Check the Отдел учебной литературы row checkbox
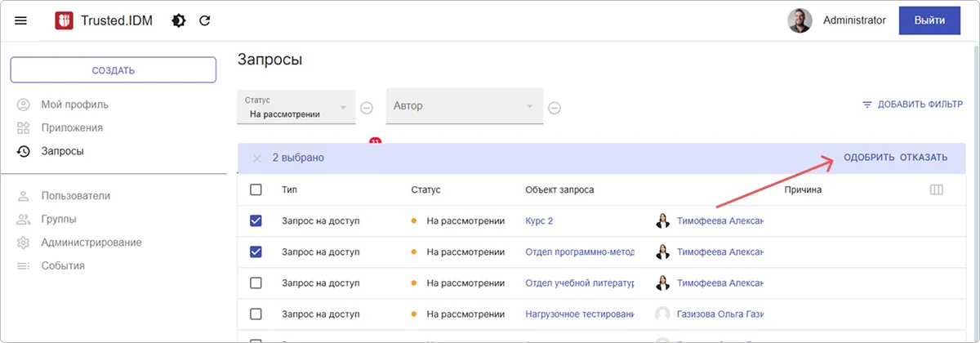Image resolution: width=980 pixels, height=343 pixels. (256, 283)
